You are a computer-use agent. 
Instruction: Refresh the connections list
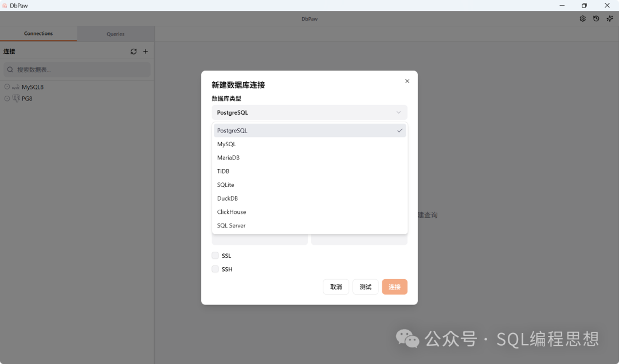coord(133,52)
